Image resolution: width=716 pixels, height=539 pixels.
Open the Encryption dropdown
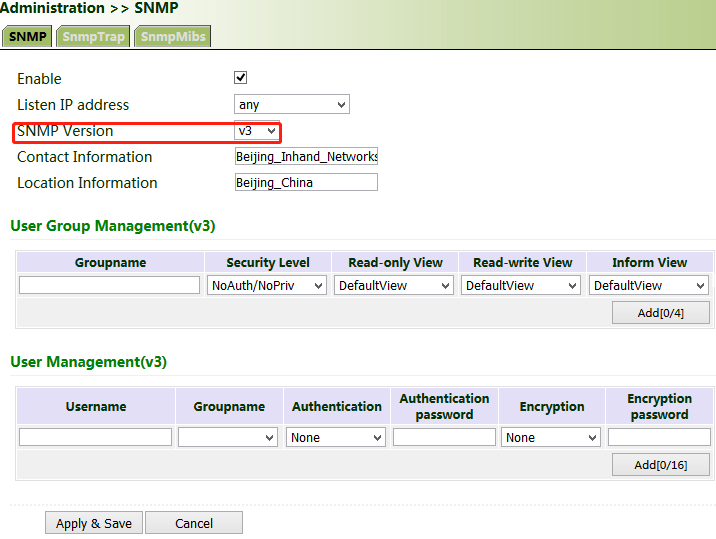click(551, 438)
